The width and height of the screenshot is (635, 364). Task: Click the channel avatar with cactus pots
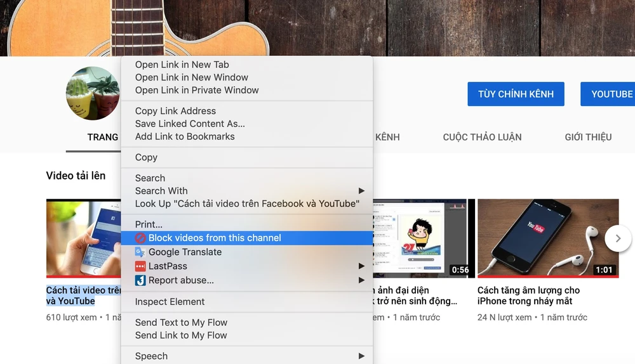[x=93, y=93]
